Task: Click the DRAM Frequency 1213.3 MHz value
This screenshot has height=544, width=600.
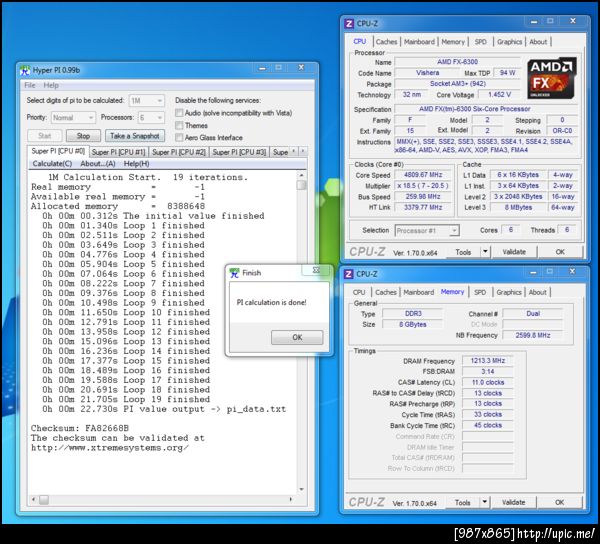Action: point(488,361)
